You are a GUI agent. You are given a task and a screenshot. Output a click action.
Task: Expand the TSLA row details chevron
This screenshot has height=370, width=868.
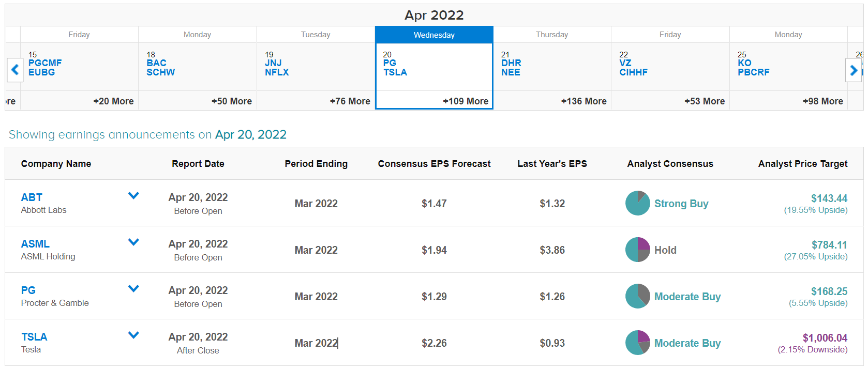[x=133, y=335]
